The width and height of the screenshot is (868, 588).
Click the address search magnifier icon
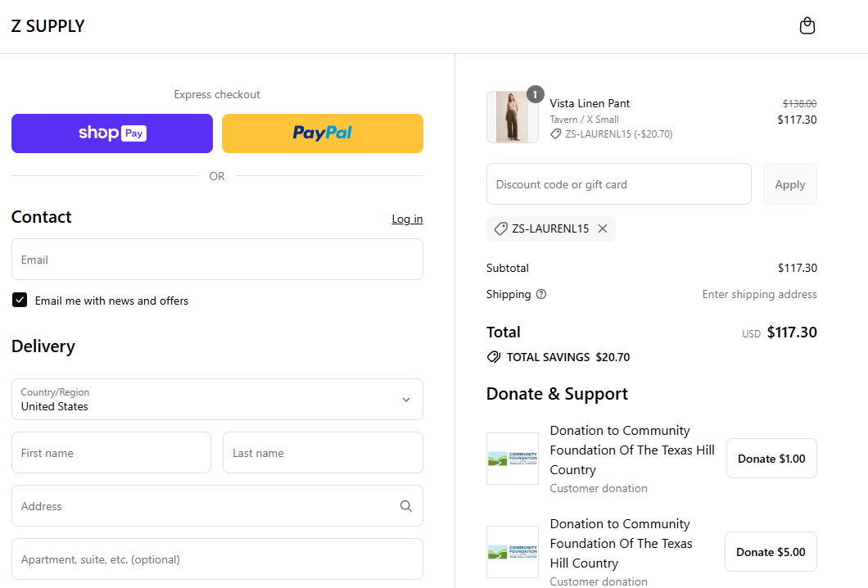(406, 506)
